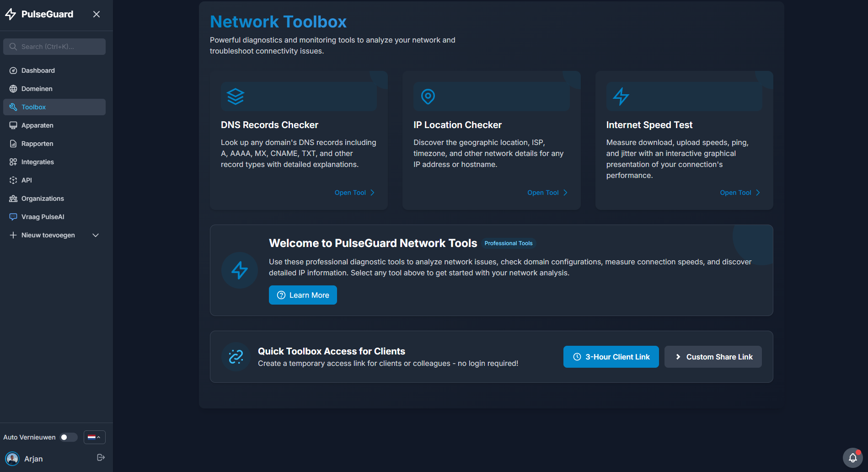868x472 pixels.
Task: Click the chain link icon for Quick Toolbox Access
Action: click(236, 357)
